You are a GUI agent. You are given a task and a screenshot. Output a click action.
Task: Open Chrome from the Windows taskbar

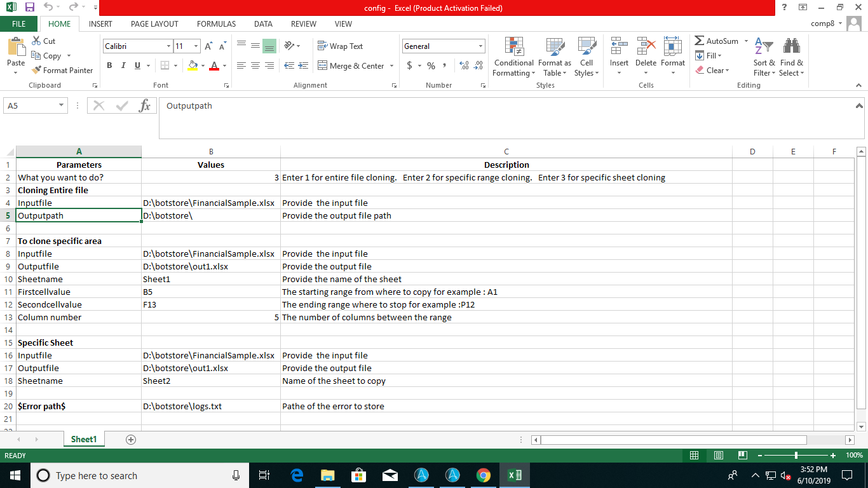[x=483, y=475]
